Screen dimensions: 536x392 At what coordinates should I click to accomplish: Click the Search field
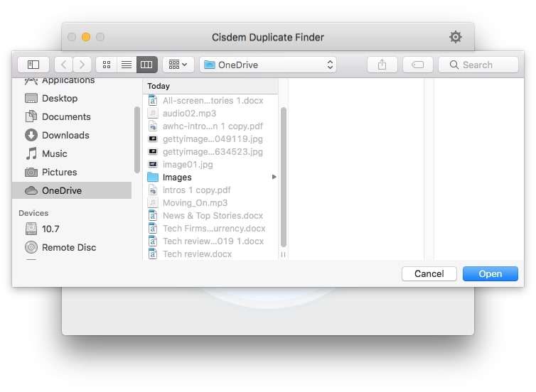click(478, 65)
